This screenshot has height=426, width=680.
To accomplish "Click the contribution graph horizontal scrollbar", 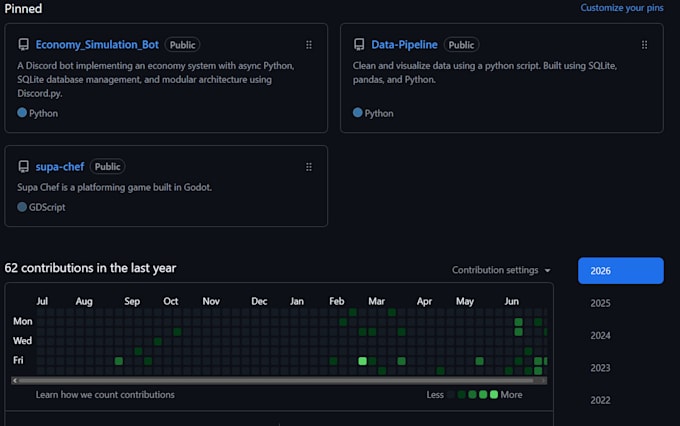I will tap(279, 380).
